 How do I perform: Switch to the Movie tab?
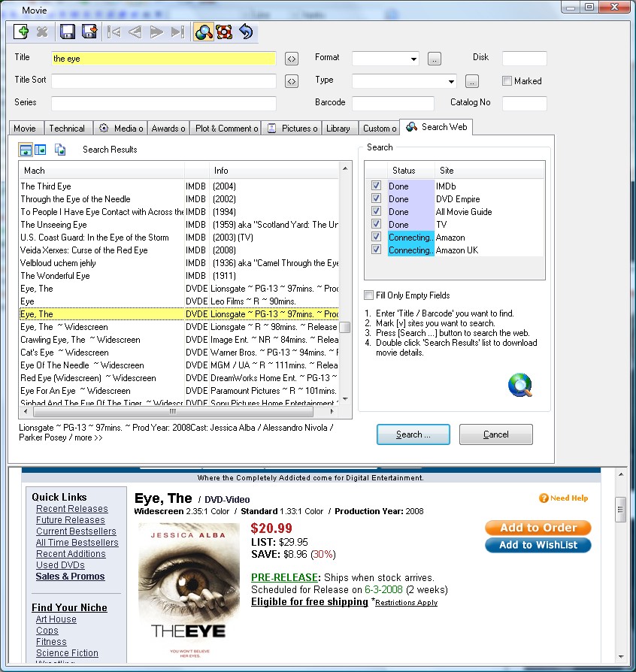(25, 129)
